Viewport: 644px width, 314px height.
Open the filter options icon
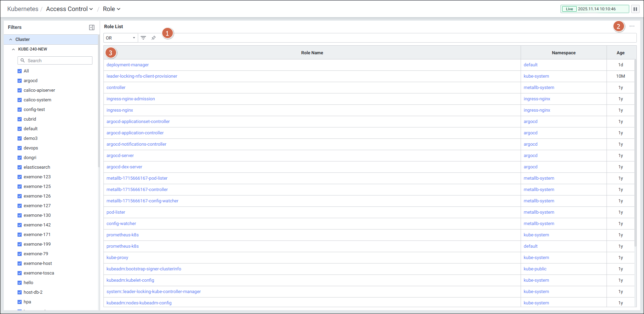143,38
